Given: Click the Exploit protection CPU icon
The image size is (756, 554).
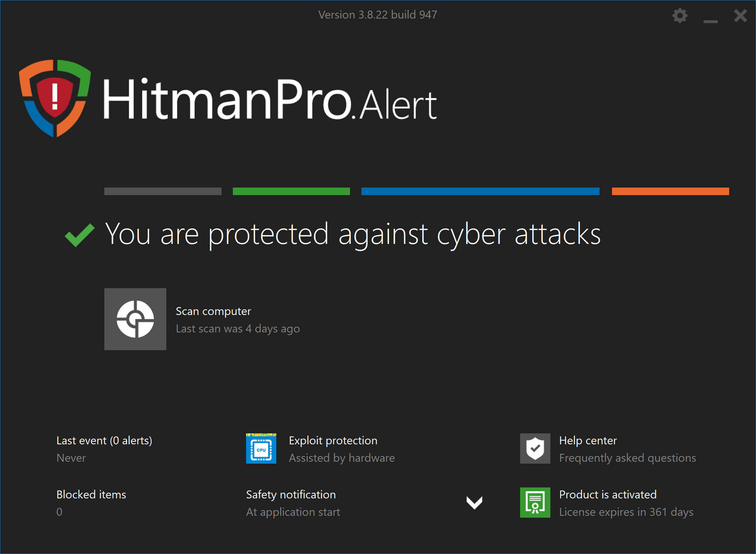Looking at the screenshot, I should 261,448.
